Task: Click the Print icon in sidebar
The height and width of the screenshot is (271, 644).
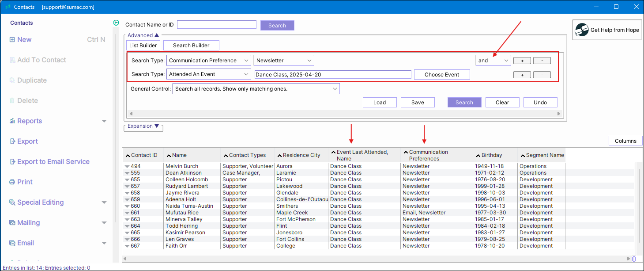Action: click(x=12, y=182)
